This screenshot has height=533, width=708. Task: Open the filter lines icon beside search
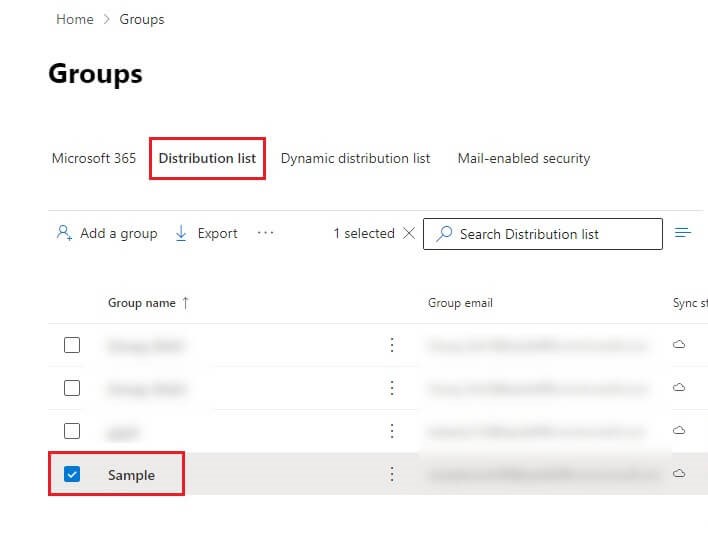click(683, 233)
